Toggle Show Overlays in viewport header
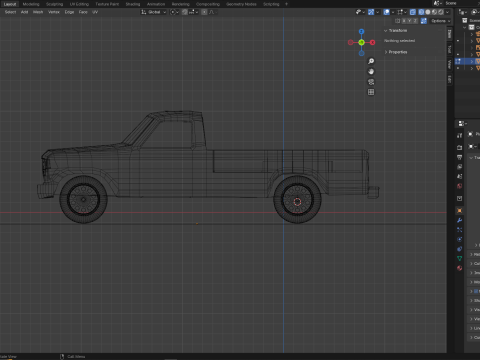 click(387, 12)
